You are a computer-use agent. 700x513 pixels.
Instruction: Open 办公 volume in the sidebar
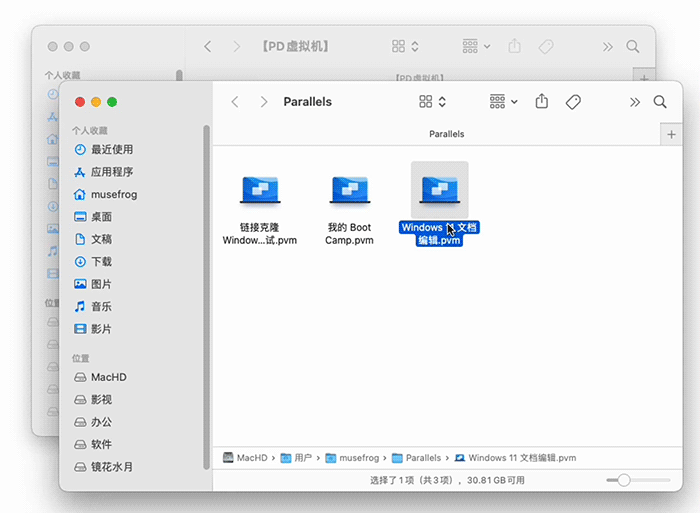93,422
